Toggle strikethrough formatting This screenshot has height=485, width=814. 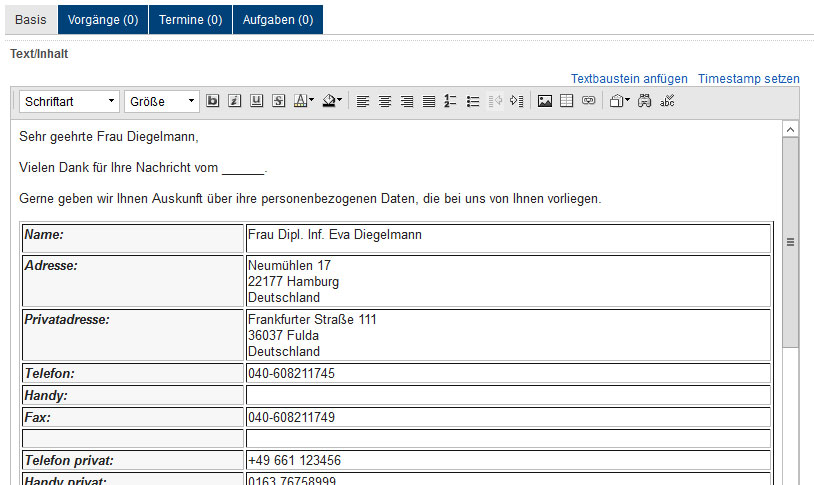click(x=278, y=101)
